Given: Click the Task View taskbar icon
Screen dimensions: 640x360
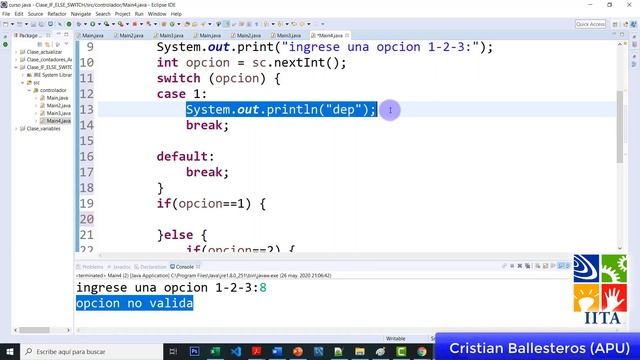Looking at the screenshot, I should click(x=173, y=351).
